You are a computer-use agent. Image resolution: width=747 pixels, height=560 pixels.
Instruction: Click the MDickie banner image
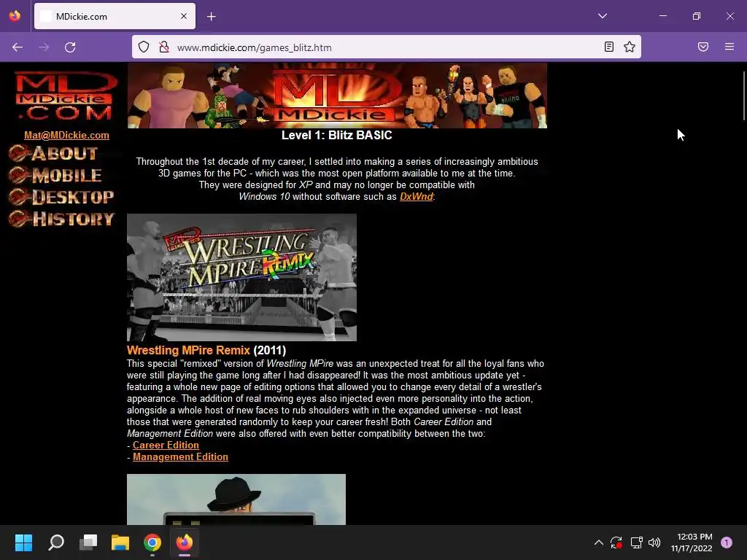click(x=337, y=96)
